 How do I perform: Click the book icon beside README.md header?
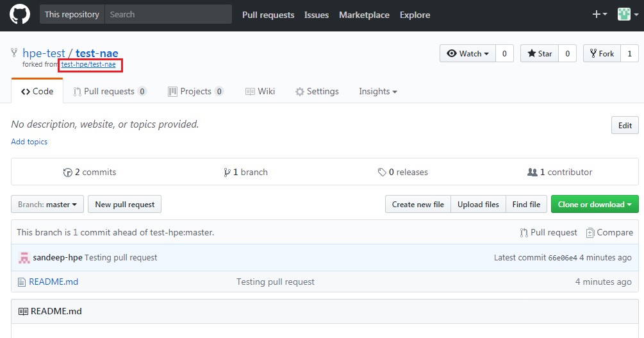pos(24,311)
